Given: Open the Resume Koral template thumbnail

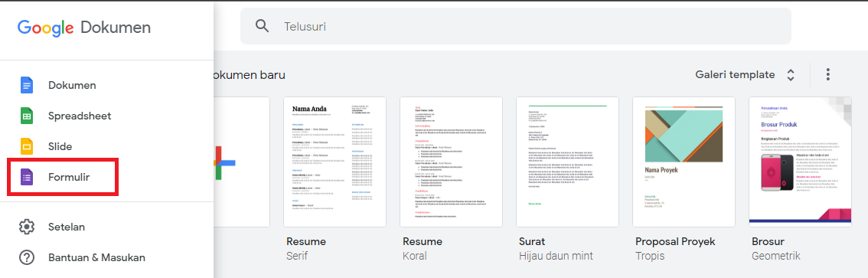Looking at the screenshot, I should [451, 162].
